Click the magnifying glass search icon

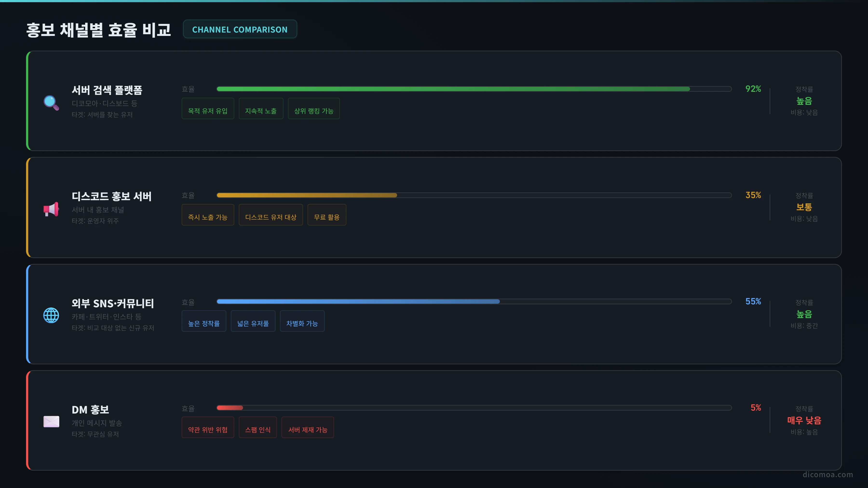(51, 103)
